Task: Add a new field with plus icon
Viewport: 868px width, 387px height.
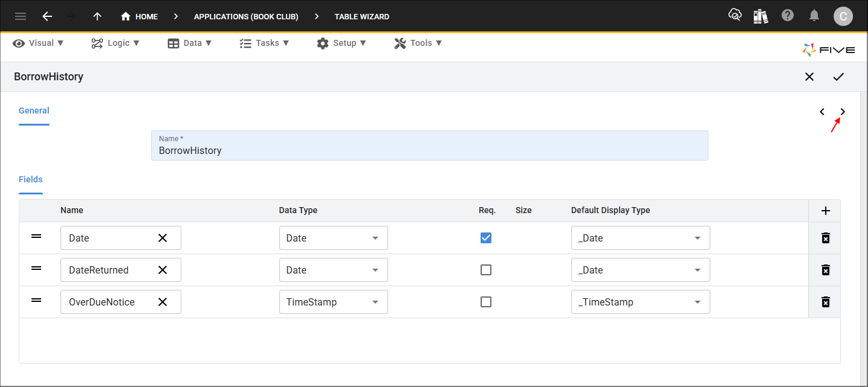Action: 826,211
